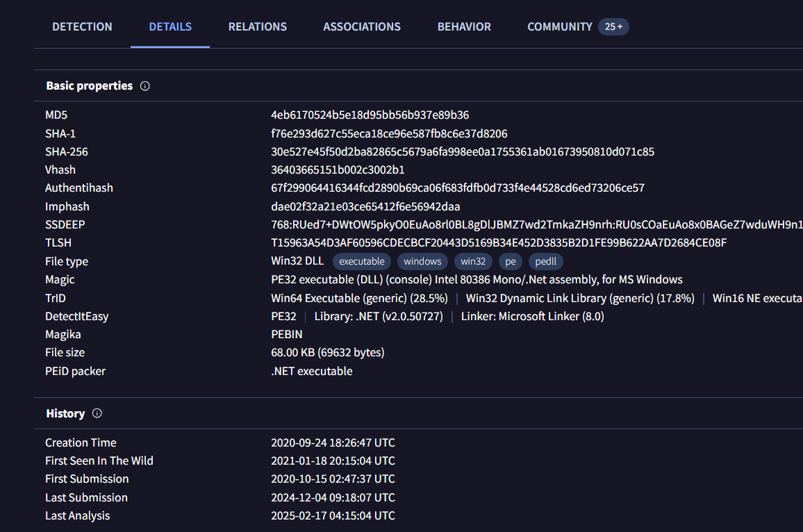Viewport: 803px width, 532px height.
Task: Show info for History section
Action: tap(97, 413)
